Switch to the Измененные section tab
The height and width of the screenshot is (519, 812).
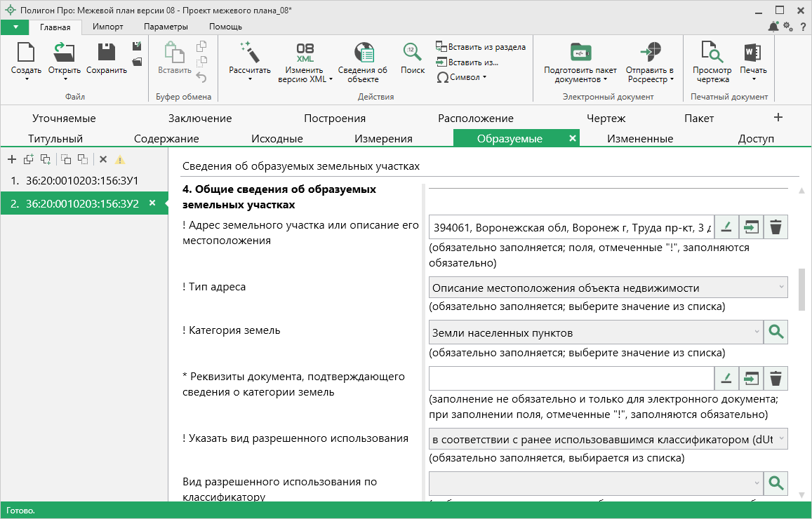[x=639, y=139]
